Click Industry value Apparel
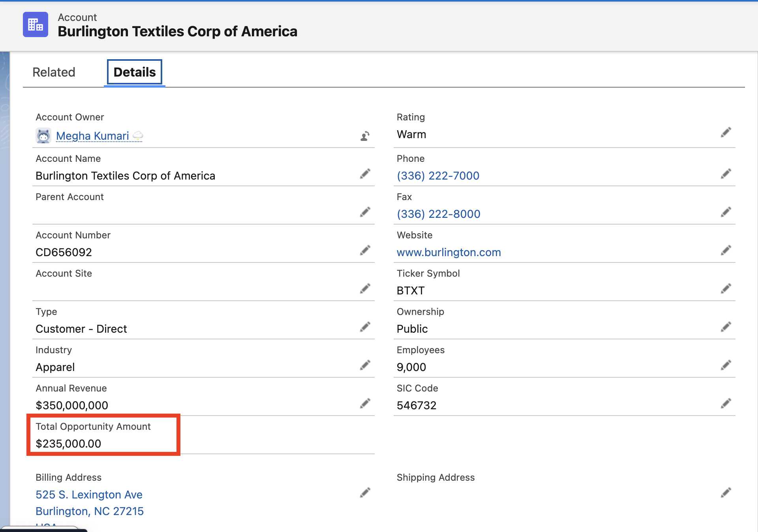Viewport: 758px width, 532px height. coord(55,367)
